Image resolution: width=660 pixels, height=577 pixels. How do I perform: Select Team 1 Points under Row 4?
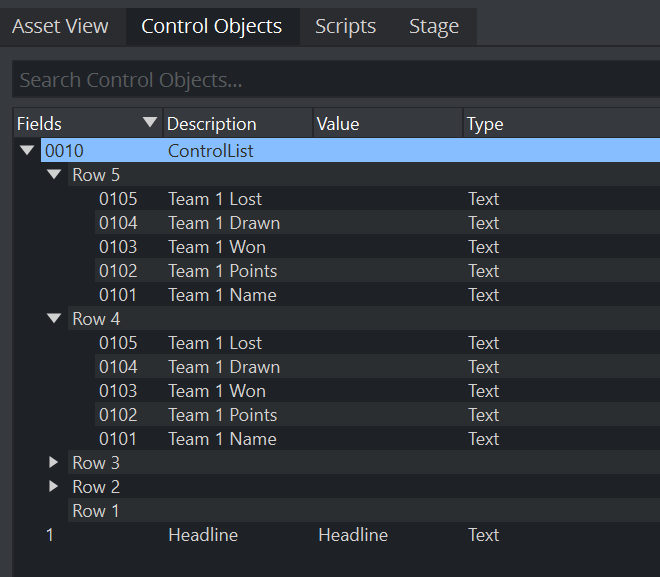pyautogui.click(x=377, y=415)
